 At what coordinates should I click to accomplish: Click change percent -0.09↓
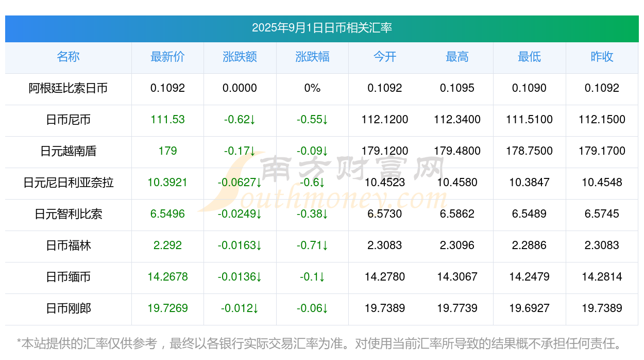[312, 151]
